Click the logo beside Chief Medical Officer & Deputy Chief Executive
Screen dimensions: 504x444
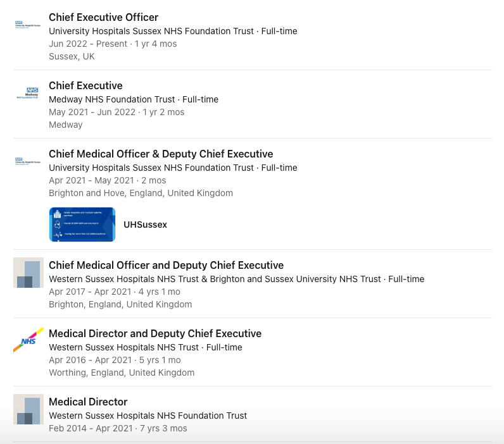(x=28, y=162)
